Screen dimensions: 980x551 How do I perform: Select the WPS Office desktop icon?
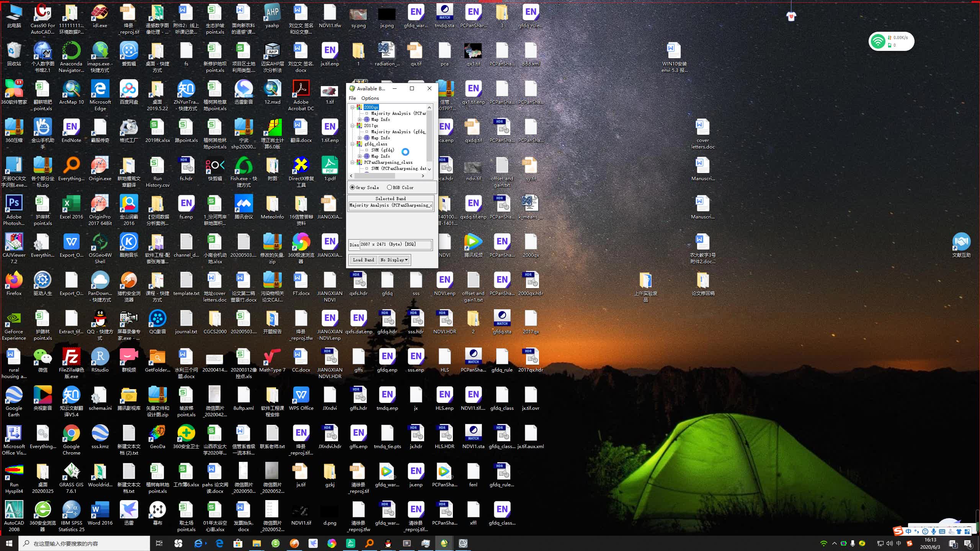click(x=301, y=399)
